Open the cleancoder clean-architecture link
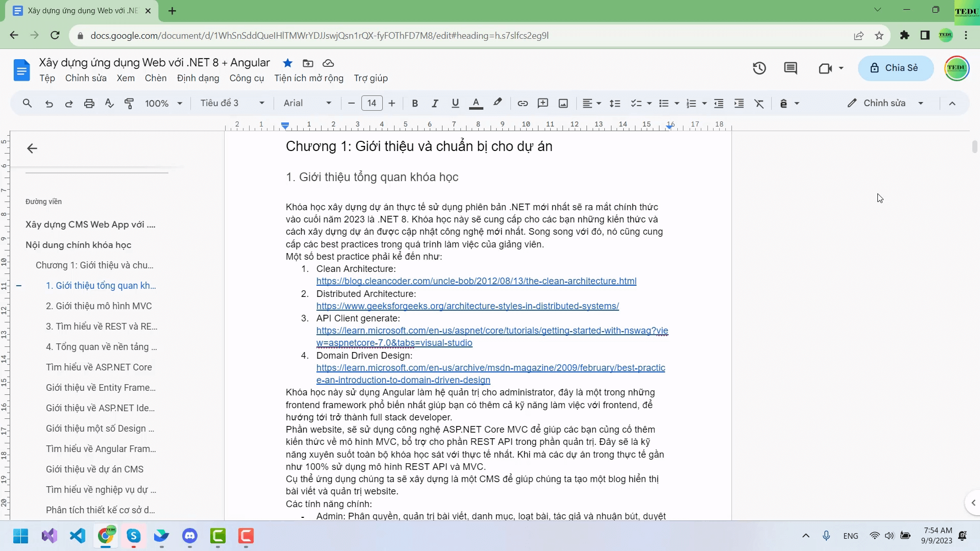The height and width of the screenshot is (551, 980). tap(476, 281)
